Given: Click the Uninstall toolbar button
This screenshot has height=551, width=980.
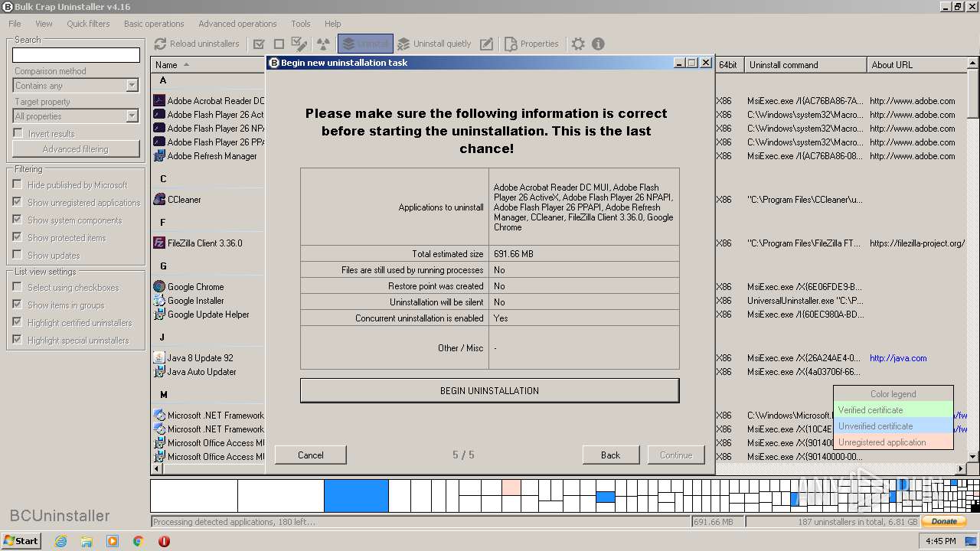Looking at the screenshot, I should coord(365,44).
